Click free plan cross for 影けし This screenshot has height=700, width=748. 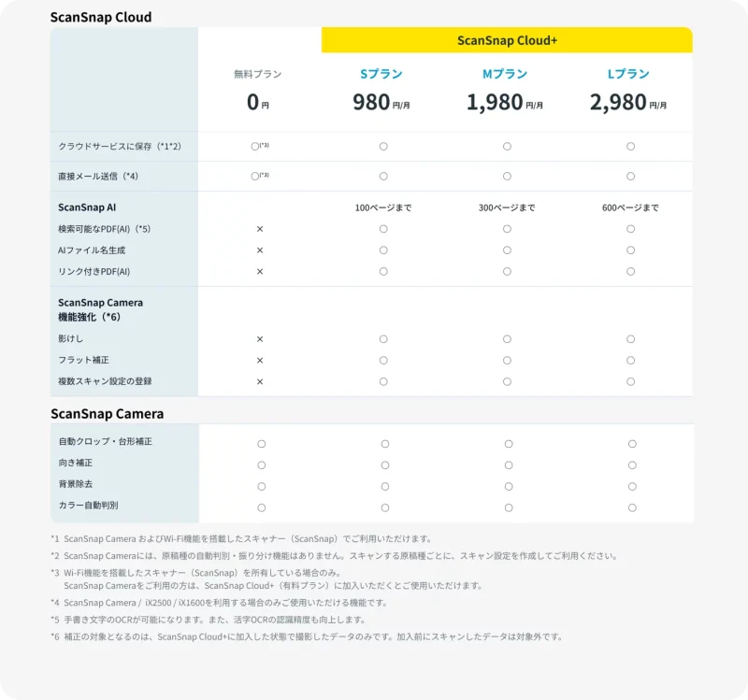point(260,339)
